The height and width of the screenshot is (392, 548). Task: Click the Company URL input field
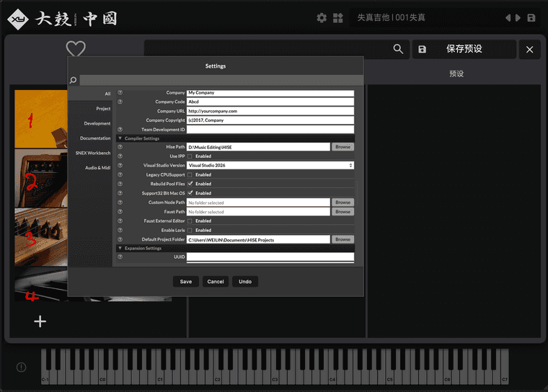pyautogui.click(x=270, y=111)
